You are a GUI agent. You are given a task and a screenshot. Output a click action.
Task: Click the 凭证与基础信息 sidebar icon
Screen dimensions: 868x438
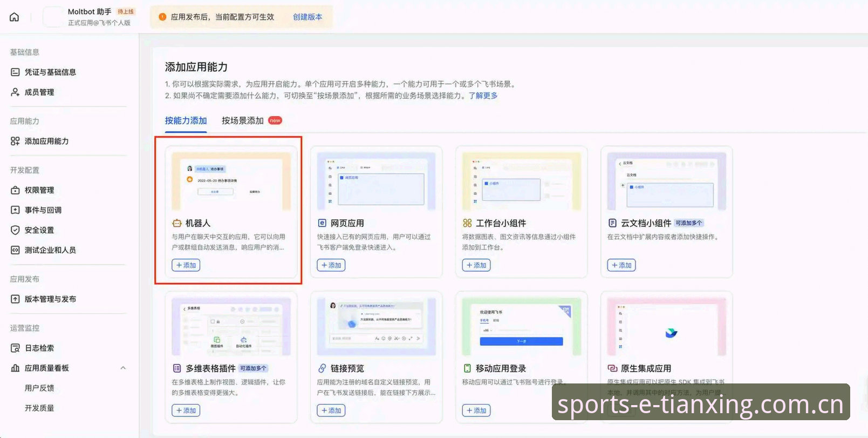click(15, 72)
